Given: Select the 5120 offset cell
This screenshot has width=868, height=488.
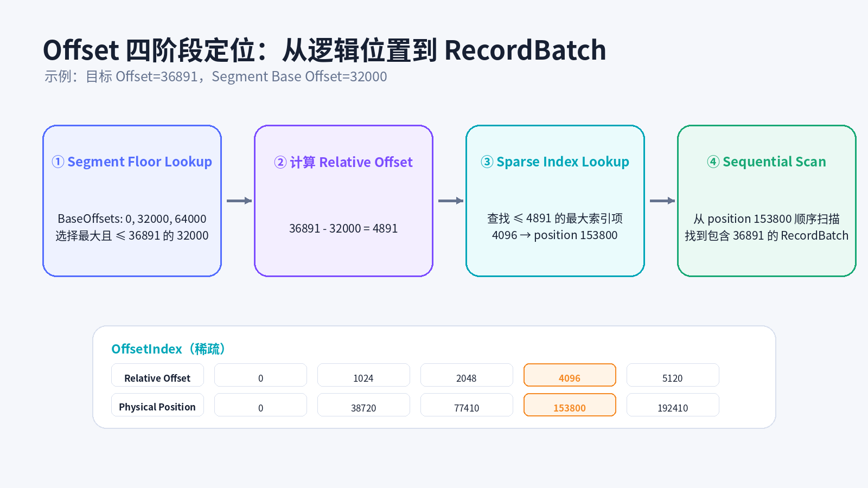Looking at the screenshot, I should click(x=673, y=375).
